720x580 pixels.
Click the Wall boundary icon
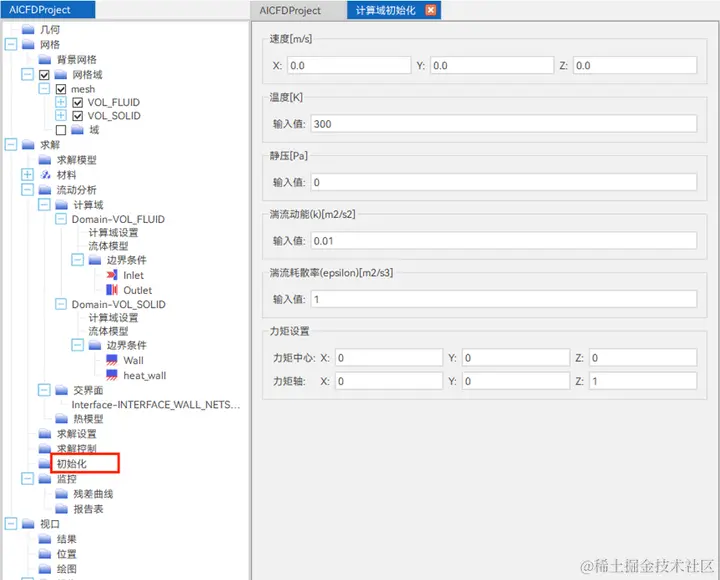click(112, 360)
